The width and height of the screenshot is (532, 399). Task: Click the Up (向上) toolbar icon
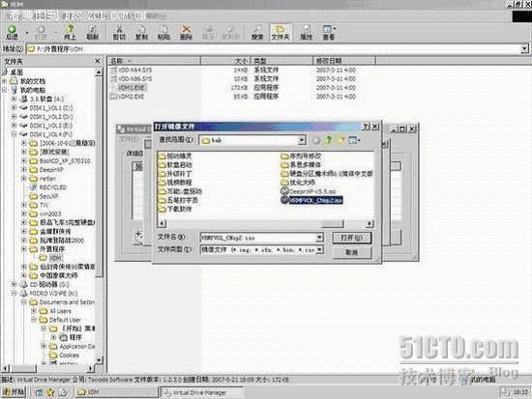click(x=70, y=33)
